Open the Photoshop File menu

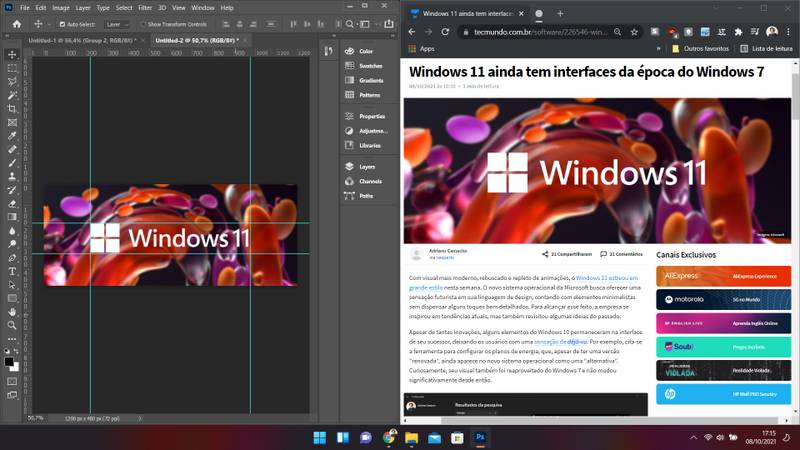point(24,8)
